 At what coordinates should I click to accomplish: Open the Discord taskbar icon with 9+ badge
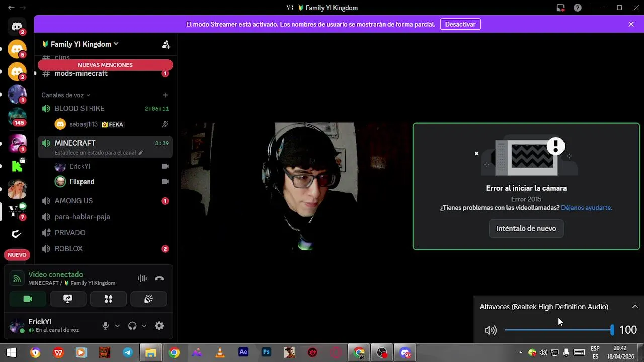coord(406,353)
